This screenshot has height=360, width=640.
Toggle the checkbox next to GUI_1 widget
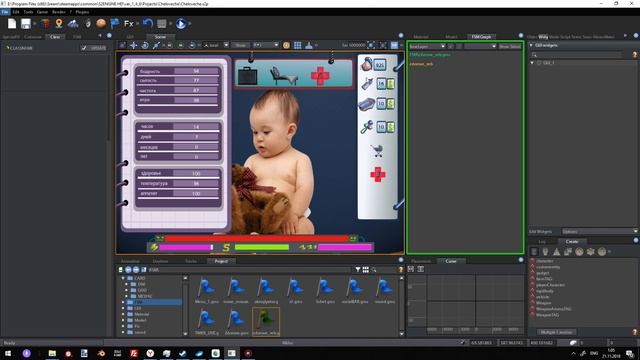pos(539,63)
